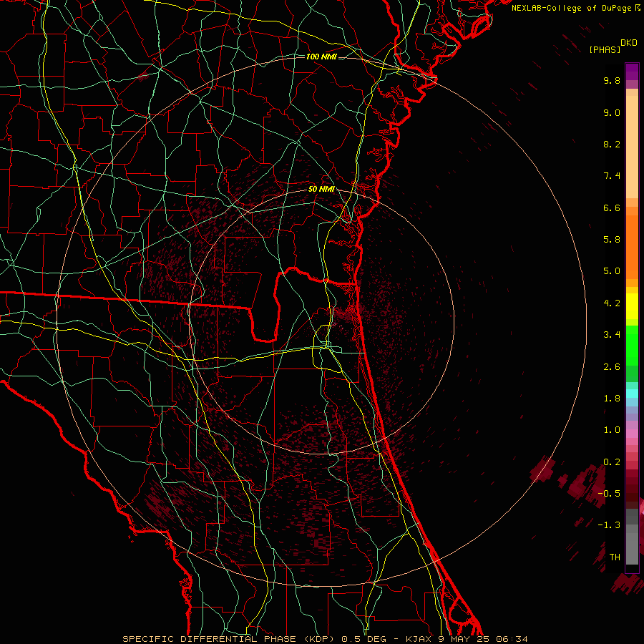Click the 8.2 scale value

click(x=612, y=144)
